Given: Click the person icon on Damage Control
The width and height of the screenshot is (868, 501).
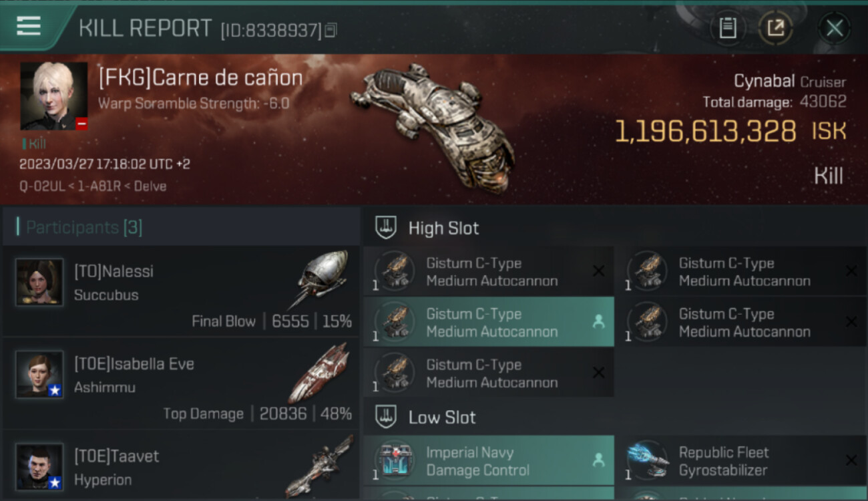Looking at the screenshot, I should 598,460.
